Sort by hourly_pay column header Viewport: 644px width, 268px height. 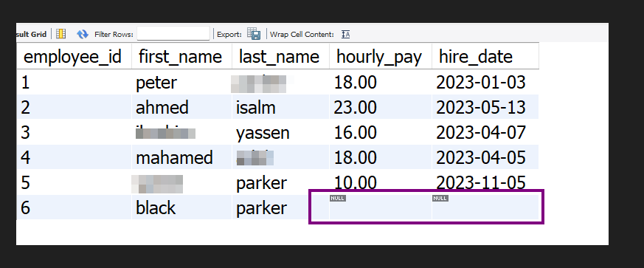(x=381, y=56)
